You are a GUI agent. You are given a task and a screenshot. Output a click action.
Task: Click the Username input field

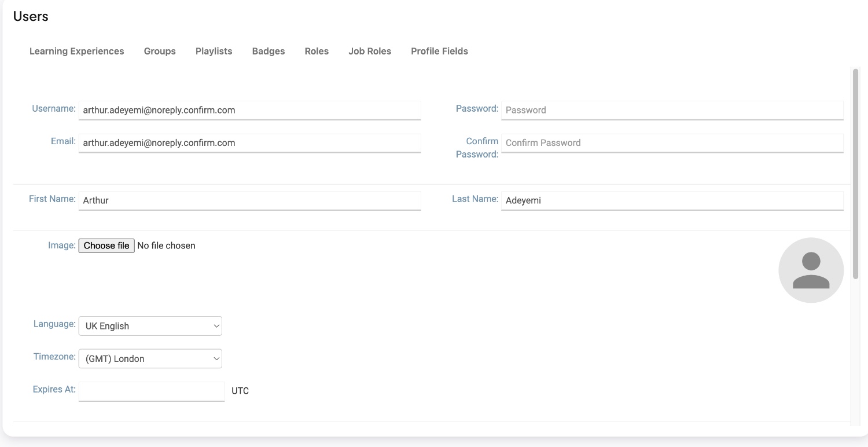coord(249,110)
